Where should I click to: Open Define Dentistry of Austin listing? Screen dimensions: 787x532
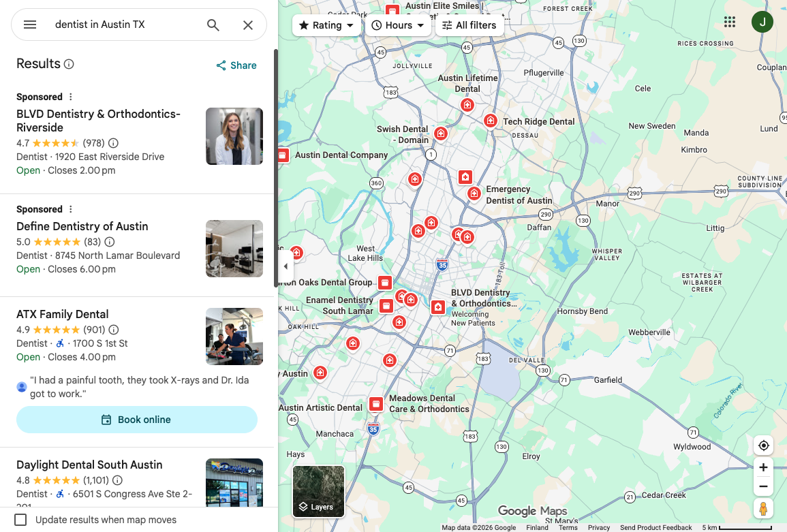(x=82, y=226)
